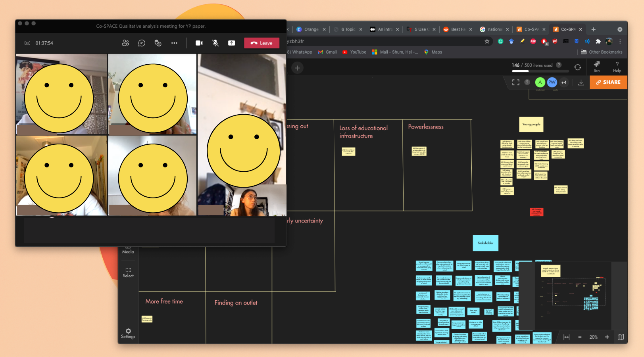The width and height of the screenshot is (644, 357).
Task: Open Chrome tab search dropdown
Action: click(x=620, y=29)
